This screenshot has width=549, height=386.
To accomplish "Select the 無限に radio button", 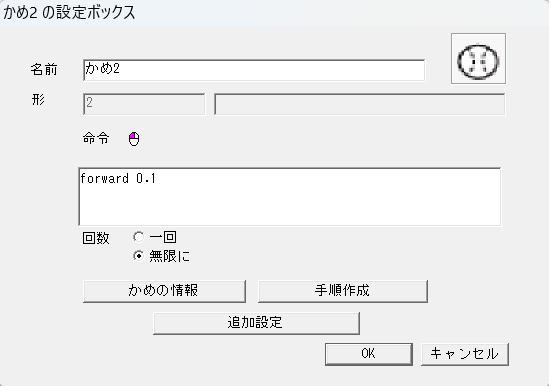I will [x=139, y=256].
